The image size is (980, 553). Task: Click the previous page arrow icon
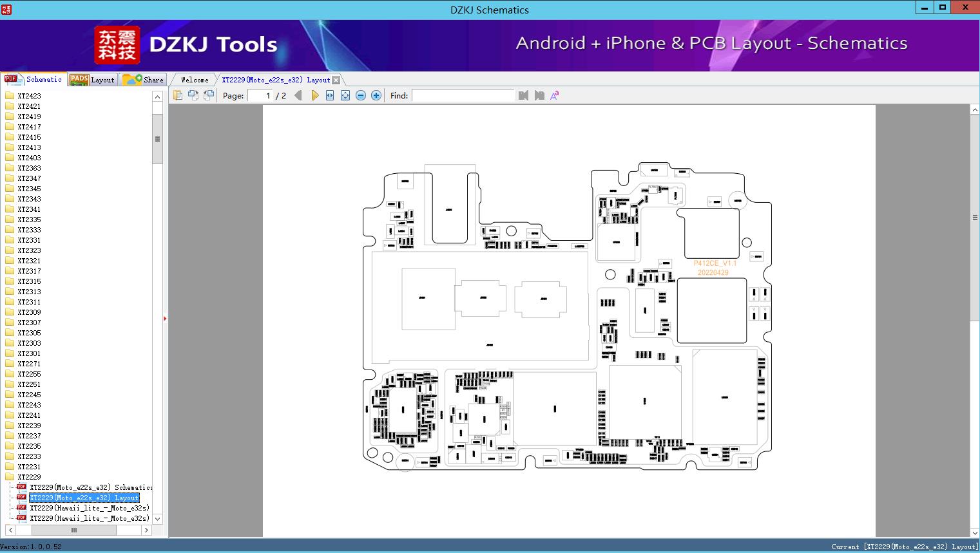tap(298, 95)
